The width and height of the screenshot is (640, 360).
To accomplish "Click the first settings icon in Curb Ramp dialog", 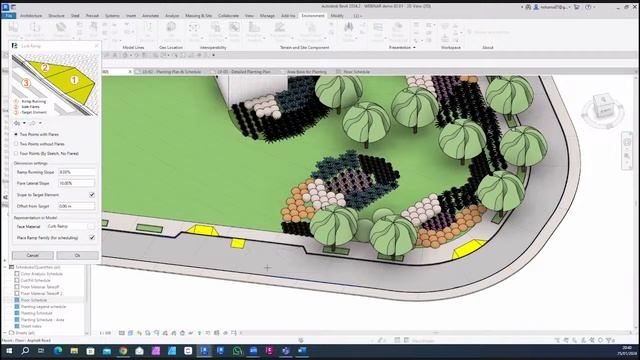I will 17,123.
